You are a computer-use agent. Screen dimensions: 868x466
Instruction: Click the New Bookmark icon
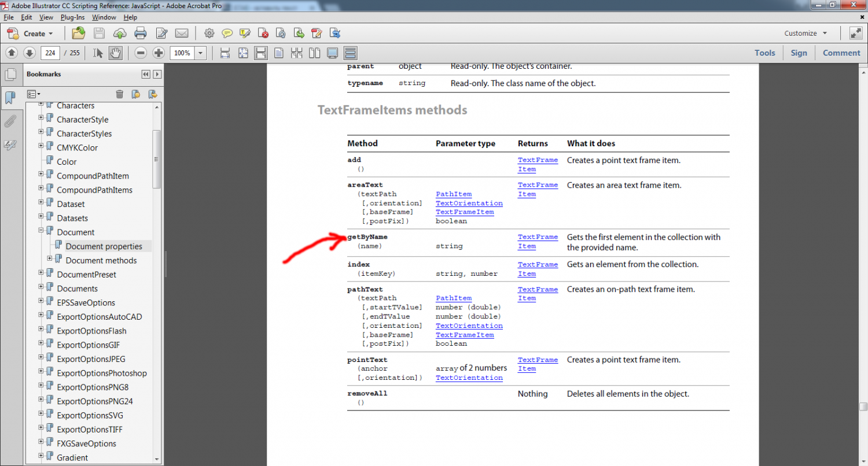(x=136, y=94)
